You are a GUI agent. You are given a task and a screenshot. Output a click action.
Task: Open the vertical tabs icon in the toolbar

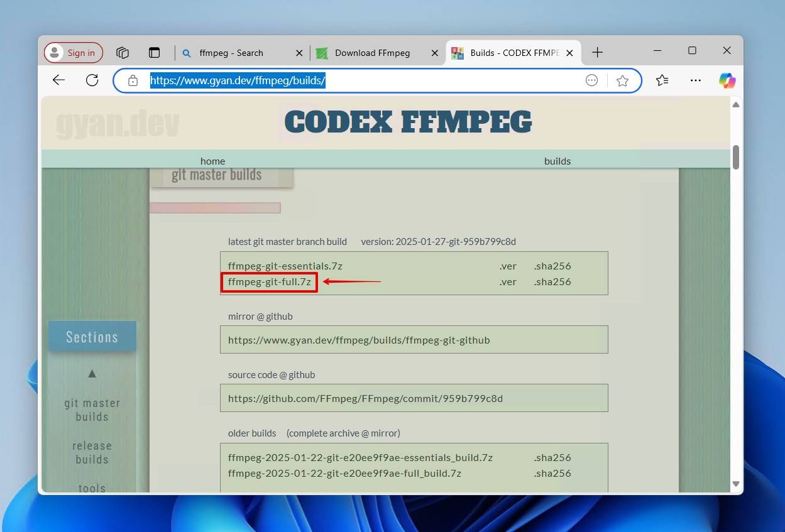pyautogui.click(x=155, y=52)
